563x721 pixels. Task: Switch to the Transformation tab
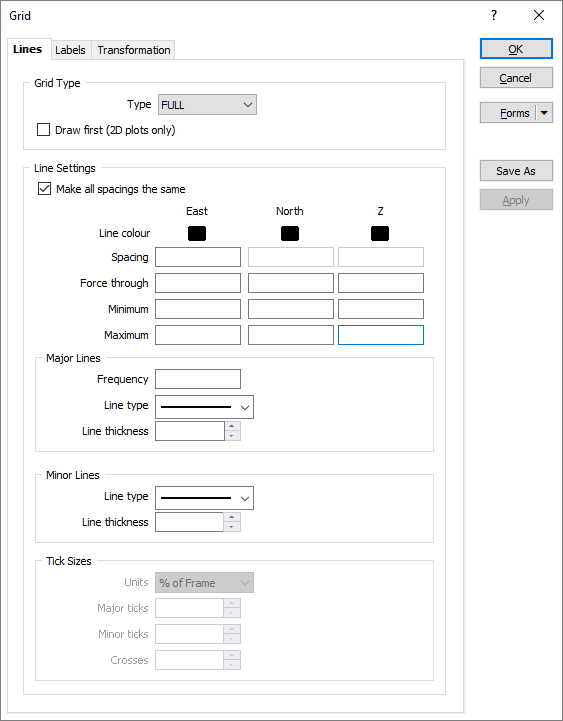[133, 50]
